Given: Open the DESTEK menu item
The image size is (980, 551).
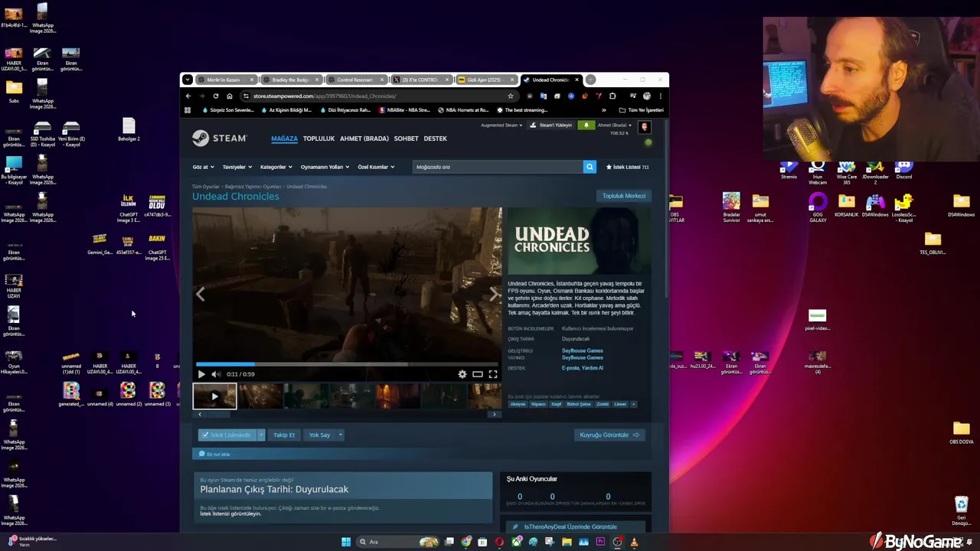Looking at the screenshot, I should [435, 139].
